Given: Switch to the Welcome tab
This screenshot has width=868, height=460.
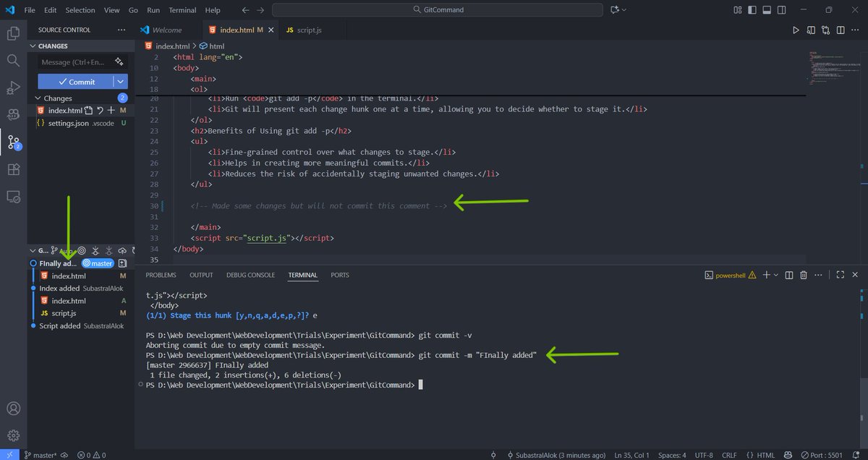Looking at the screenshot, I should coord(167,30).
